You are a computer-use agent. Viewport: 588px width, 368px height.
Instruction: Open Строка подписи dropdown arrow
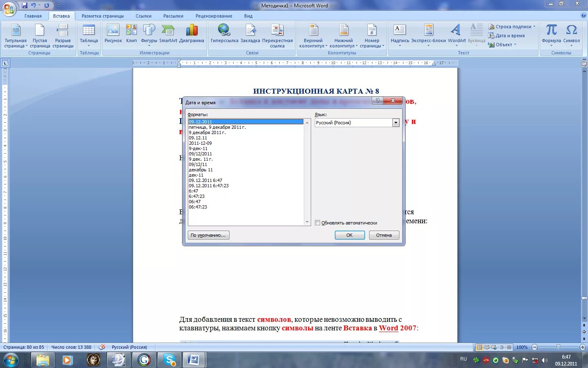click(534, 27)
